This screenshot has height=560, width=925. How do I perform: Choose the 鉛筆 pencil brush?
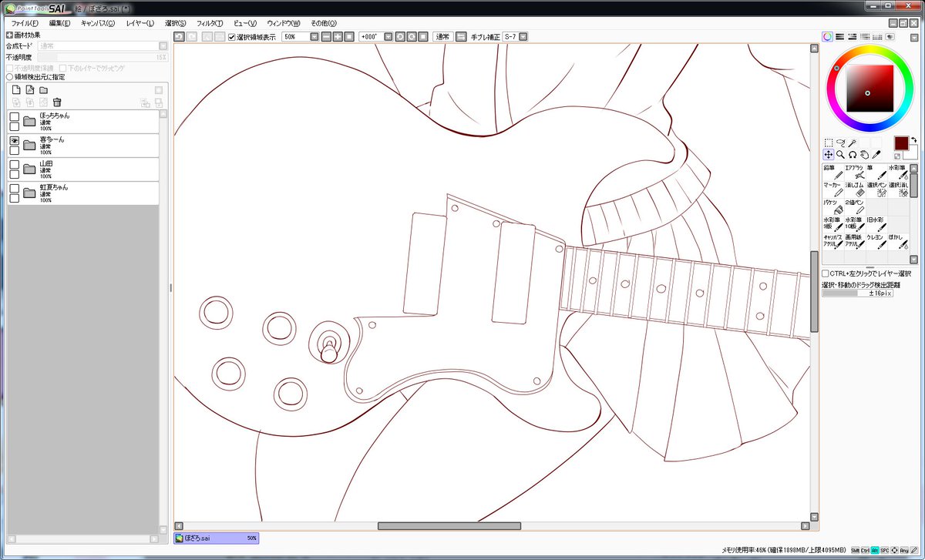click(x=832, y=172)
